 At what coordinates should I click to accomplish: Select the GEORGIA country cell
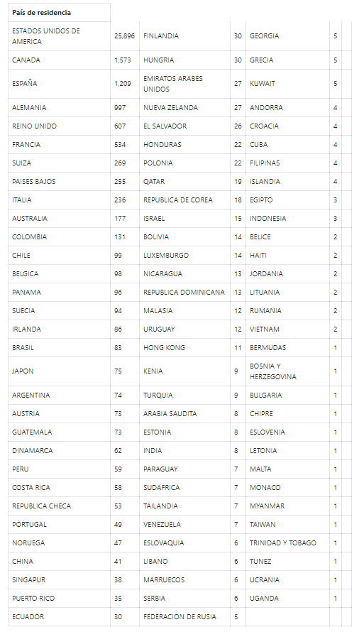(x=287, y=36)
